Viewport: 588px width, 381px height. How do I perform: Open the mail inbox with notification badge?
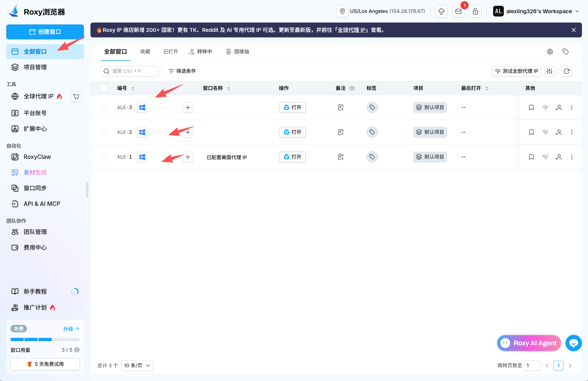tap(458, 11)
